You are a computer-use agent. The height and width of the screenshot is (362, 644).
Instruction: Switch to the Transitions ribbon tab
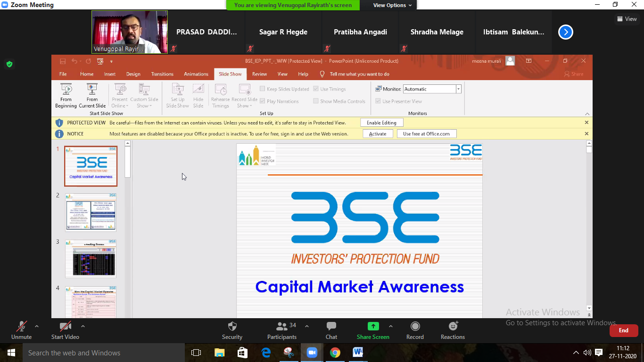[162, 74]
